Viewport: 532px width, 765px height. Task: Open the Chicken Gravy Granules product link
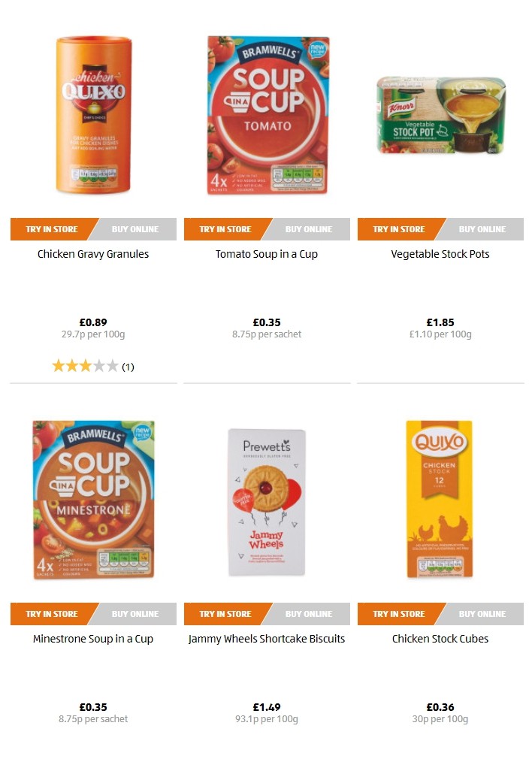pos(92,254)
